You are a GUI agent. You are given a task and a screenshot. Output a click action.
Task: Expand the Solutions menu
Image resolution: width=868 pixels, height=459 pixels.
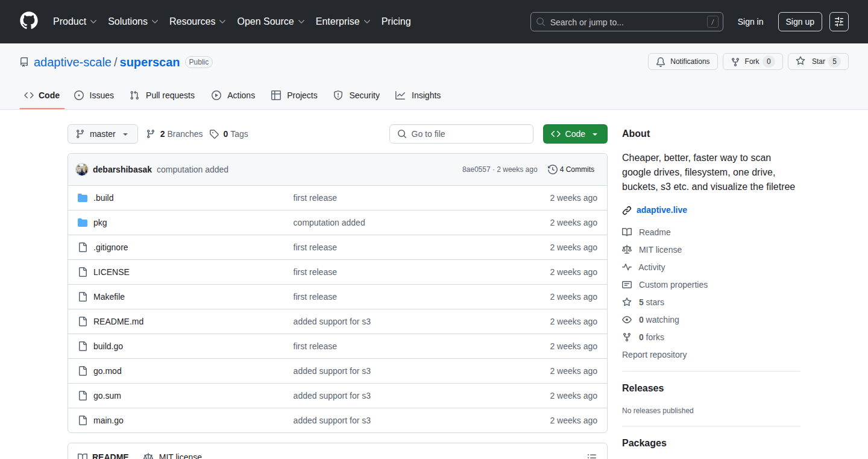click(x=133, y=22)
